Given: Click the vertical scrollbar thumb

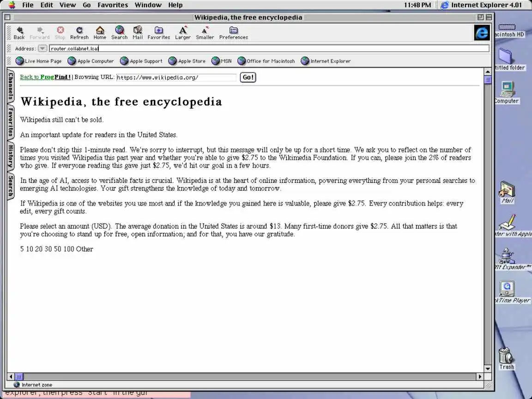Looking at the screenshot, I should click(488, 80).
